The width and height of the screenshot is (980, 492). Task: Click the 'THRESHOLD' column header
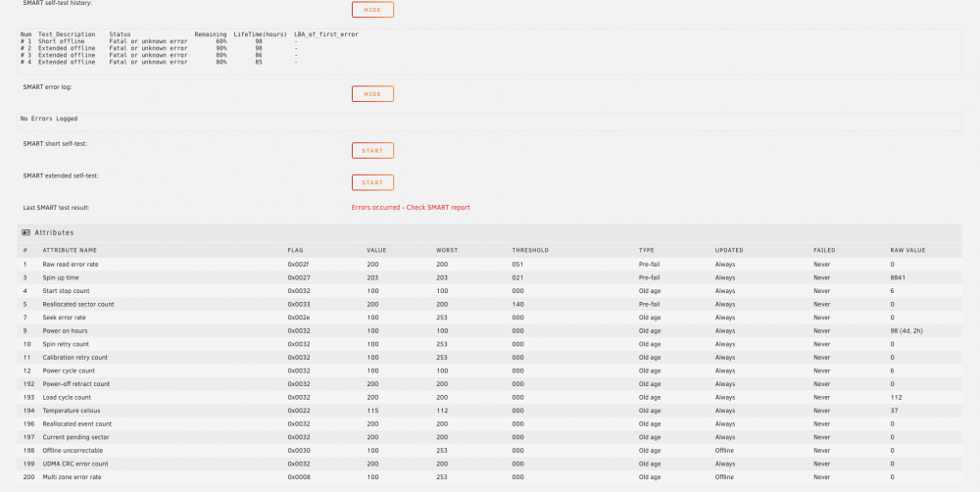[530, 250]
